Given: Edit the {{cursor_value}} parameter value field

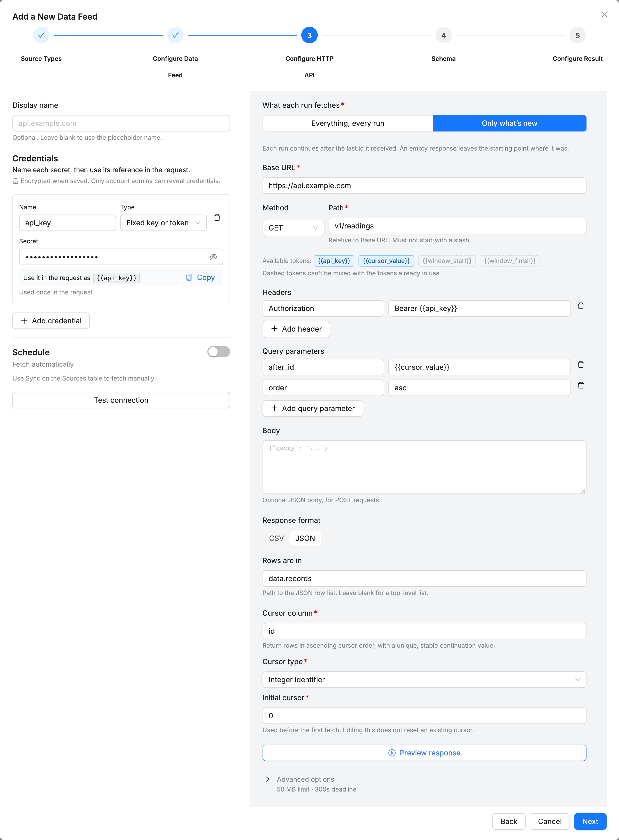Looking at the screenshot, I should 479,367.
